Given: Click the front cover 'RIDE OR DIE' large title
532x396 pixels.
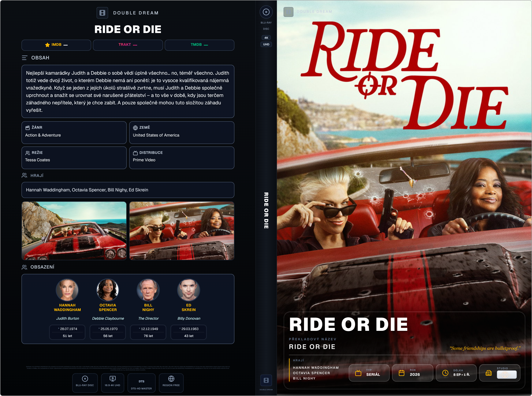Looking at the screenshot, I should [x=348, y=324].
